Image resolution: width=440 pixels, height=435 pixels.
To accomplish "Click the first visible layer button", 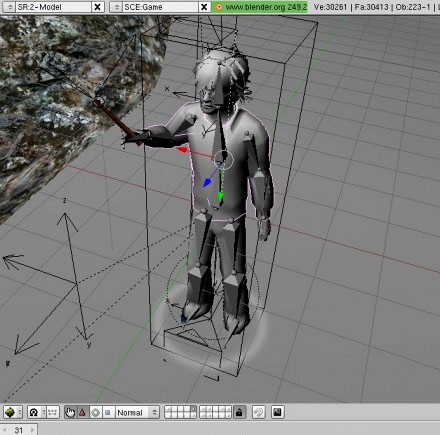I will click(x=168, y=409).
